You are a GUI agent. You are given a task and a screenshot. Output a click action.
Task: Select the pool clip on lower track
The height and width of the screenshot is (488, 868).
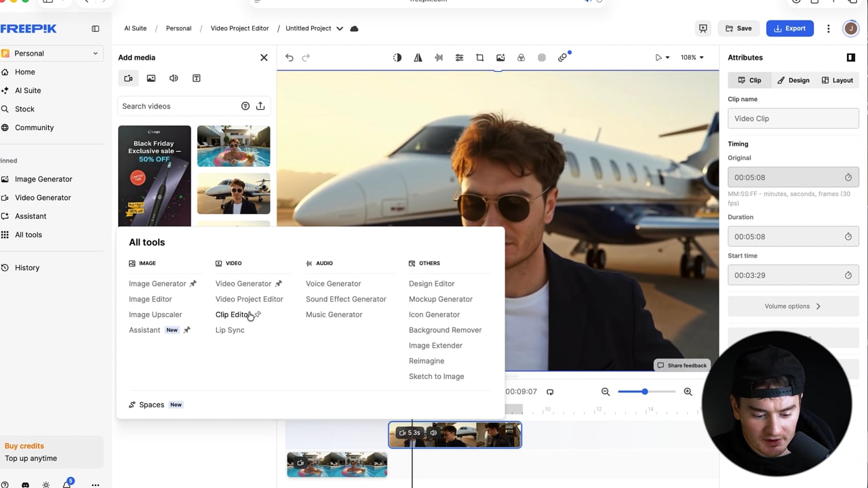pos(337,464)
